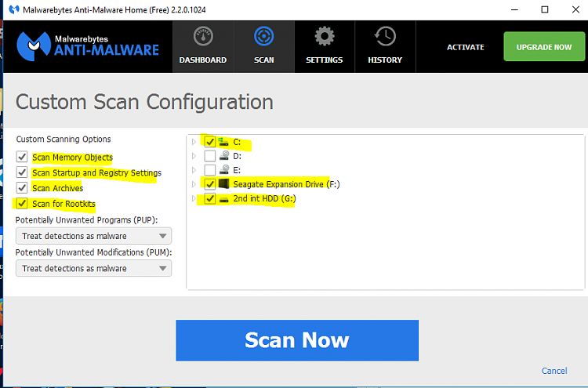Click the ACTIVATE link

(466, 47)
